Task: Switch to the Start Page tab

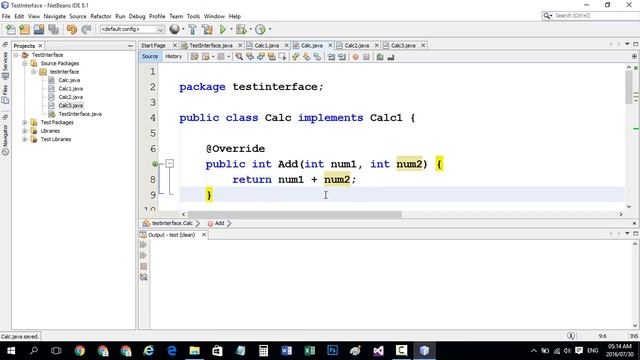Action: (x=153, y=45)
